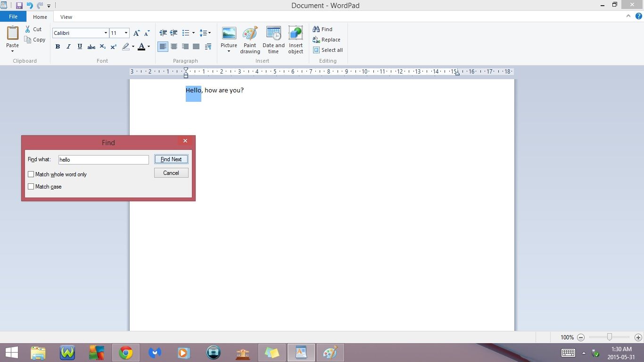Cancel the Find dialog

tap(171, 173)
